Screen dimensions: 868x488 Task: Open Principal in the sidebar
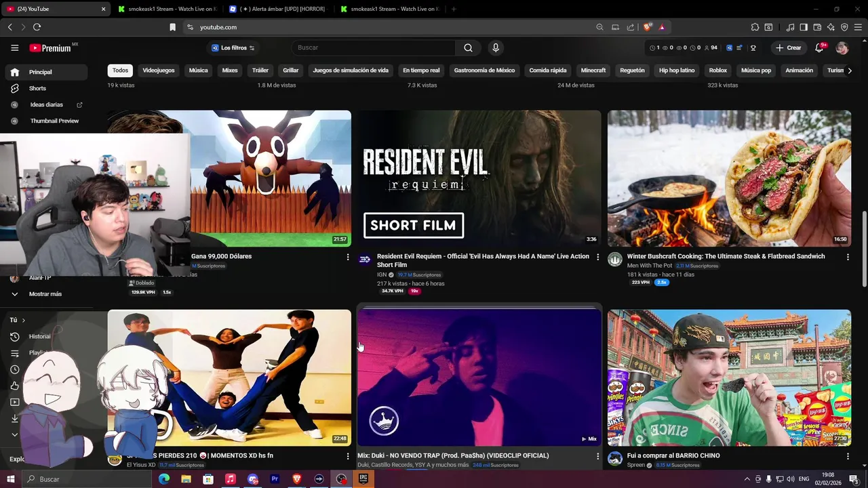click(x=45, y=72)
